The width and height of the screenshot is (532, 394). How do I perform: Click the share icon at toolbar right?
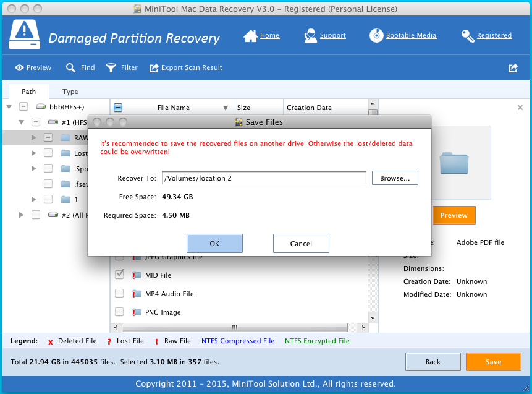pos(513,68)
